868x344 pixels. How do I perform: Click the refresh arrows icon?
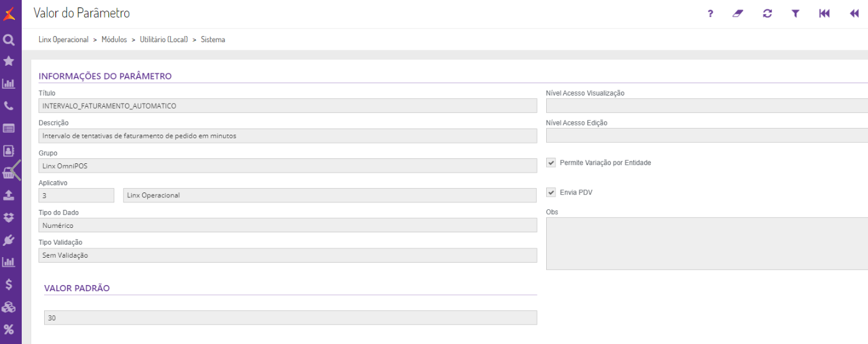(x=767, y=14)
